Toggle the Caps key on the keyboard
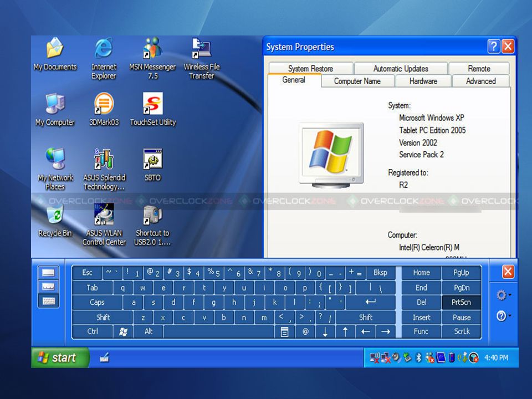Screen dimensions: 532x399 pyautogui.click(x=97, y=302)
